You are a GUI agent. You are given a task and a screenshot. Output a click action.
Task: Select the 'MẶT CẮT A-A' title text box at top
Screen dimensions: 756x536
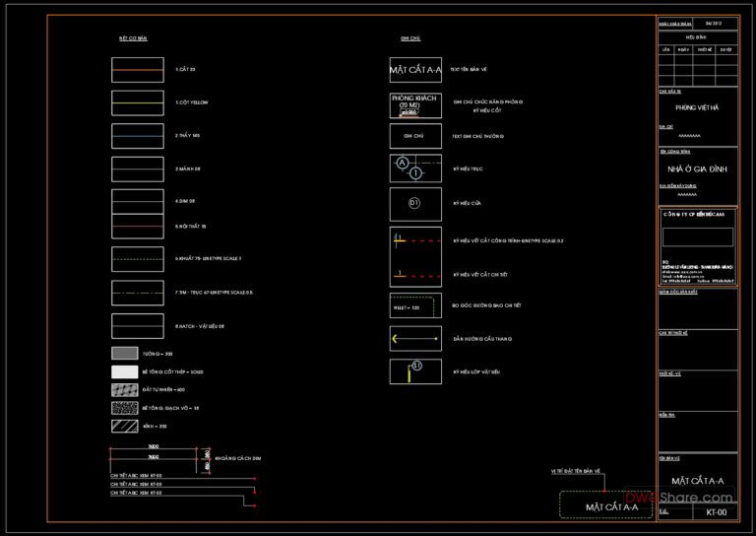(415, 70)
